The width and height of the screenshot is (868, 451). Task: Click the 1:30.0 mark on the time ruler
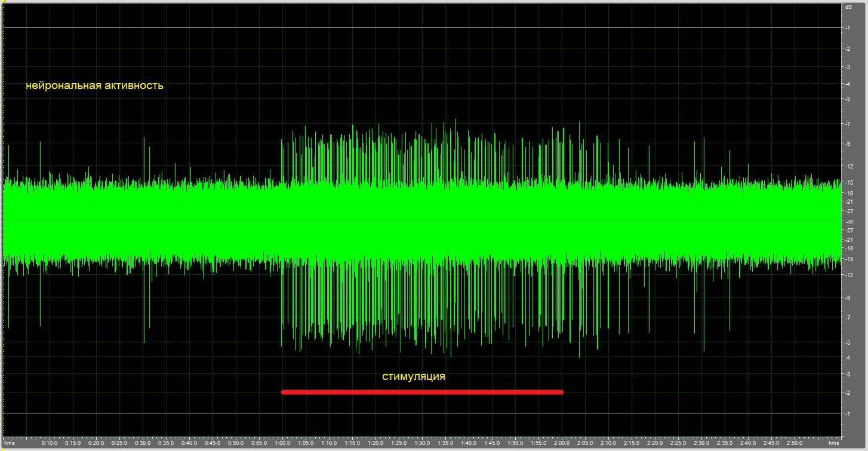point(422,443)
